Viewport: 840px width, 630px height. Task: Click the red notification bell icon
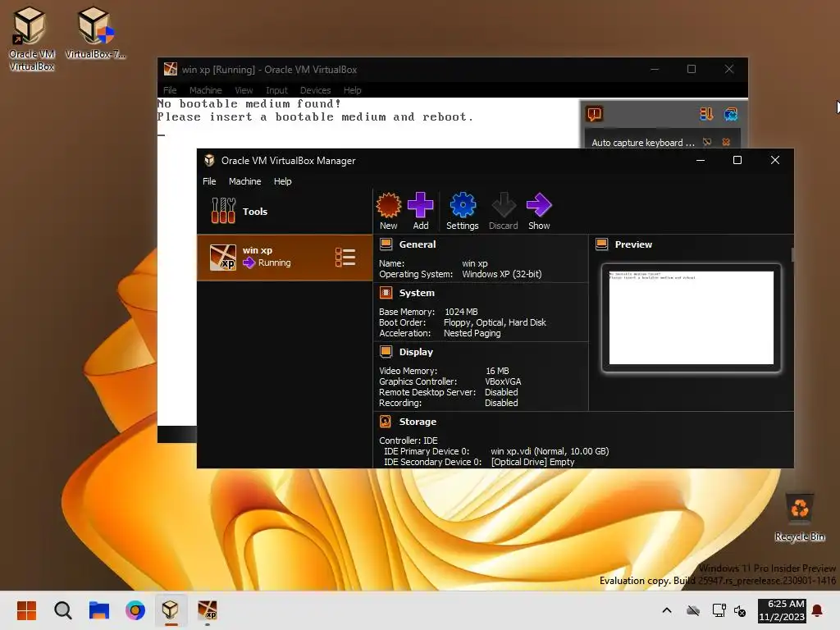[817, 610]
